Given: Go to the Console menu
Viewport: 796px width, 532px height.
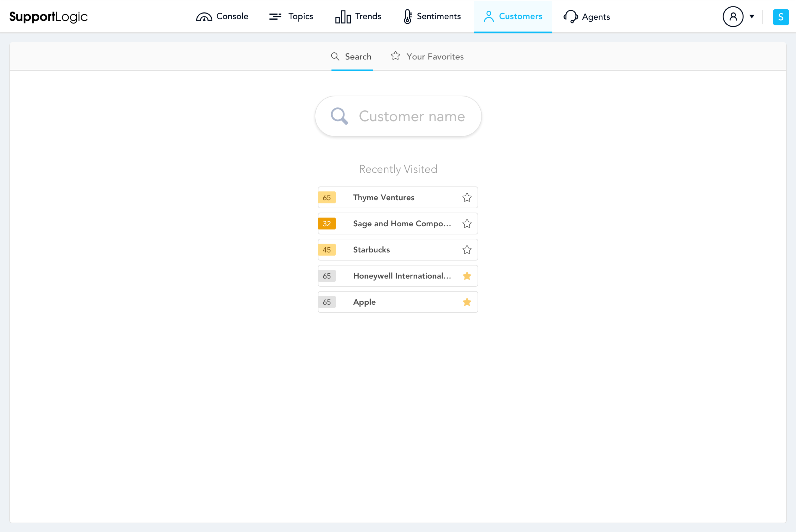Looking at the screenshot, I should pos(222,16).
